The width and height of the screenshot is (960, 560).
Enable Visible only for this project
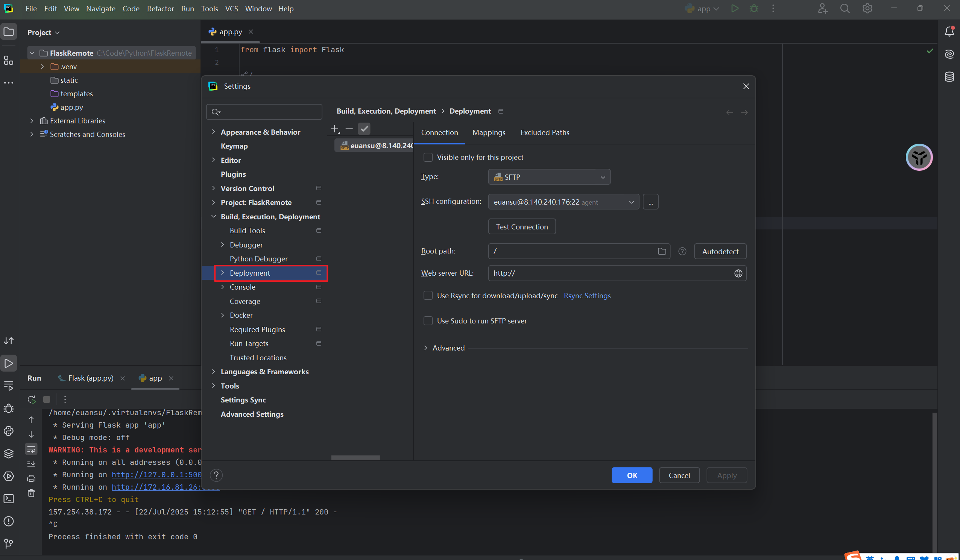(428, 157)
